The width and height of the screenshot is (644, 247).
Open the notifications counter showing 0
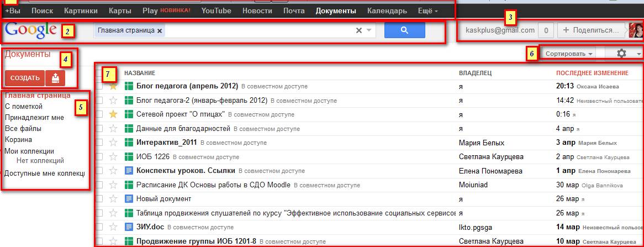pyautogui.click(x=546, y=30)
